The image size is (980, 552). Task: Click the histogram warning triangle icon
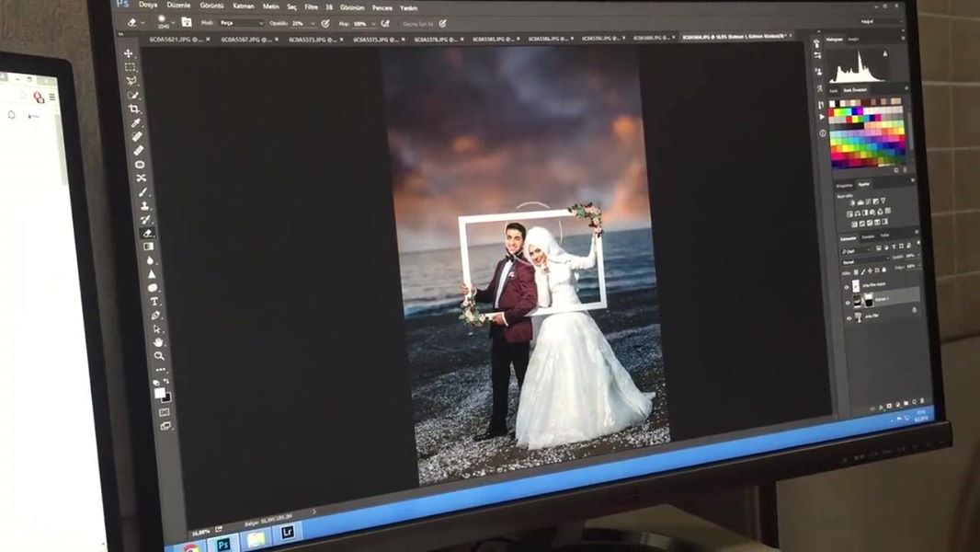click(x=885, y=54)
